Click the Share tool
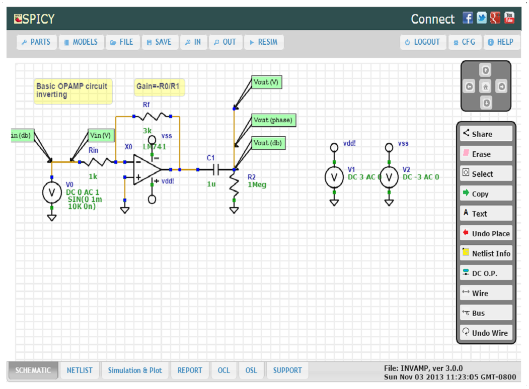The height and width of the screenshot is (389, 529). 486,134
